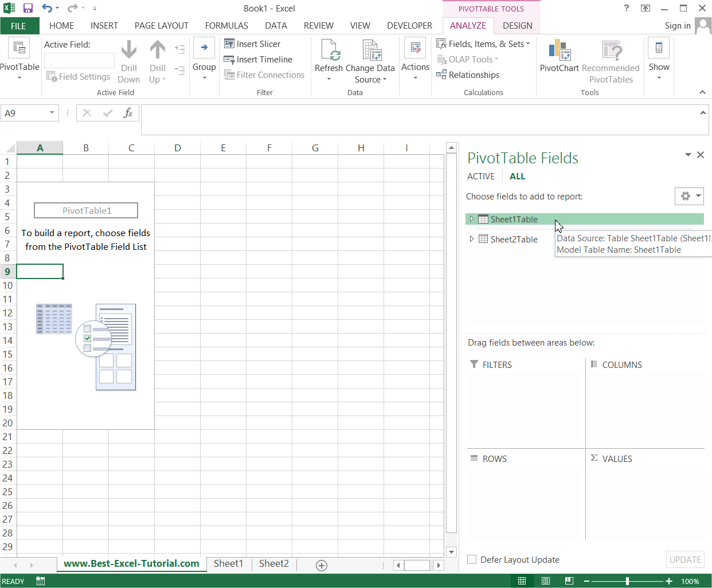Switch to ACTIVE fields view

(481, 177)
